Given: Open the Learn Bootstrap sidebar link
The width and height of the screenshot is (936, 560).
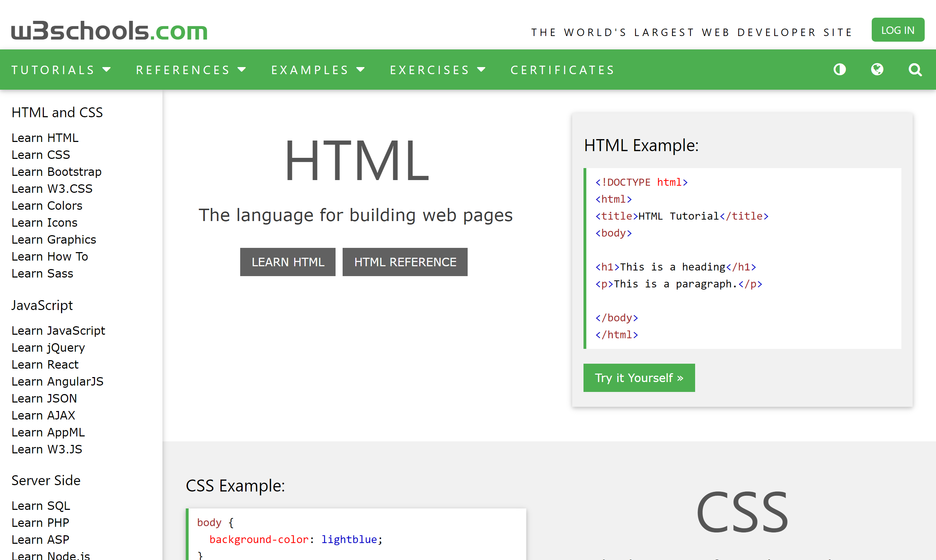Looking at the screenshot, I should coord(57,172).
